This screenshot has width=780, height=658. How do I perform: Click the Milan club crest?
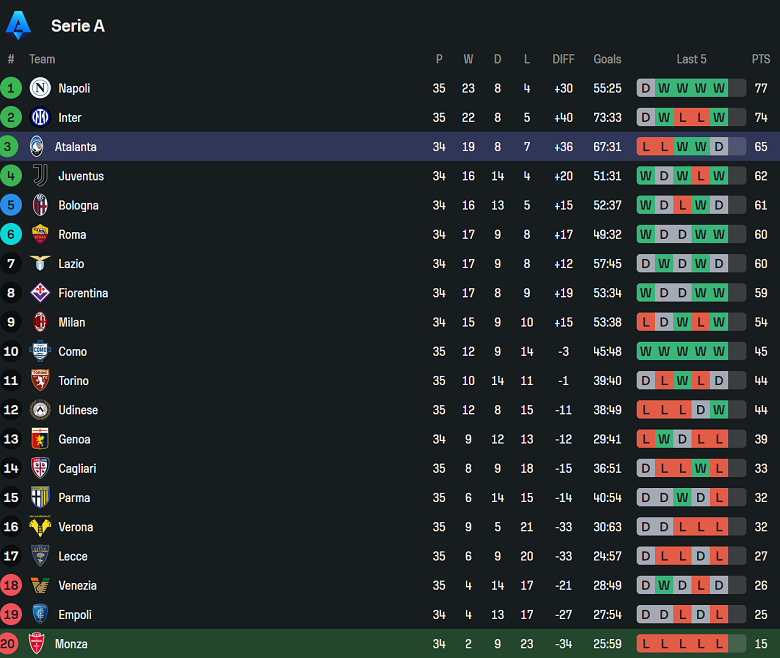pos(40,322)
